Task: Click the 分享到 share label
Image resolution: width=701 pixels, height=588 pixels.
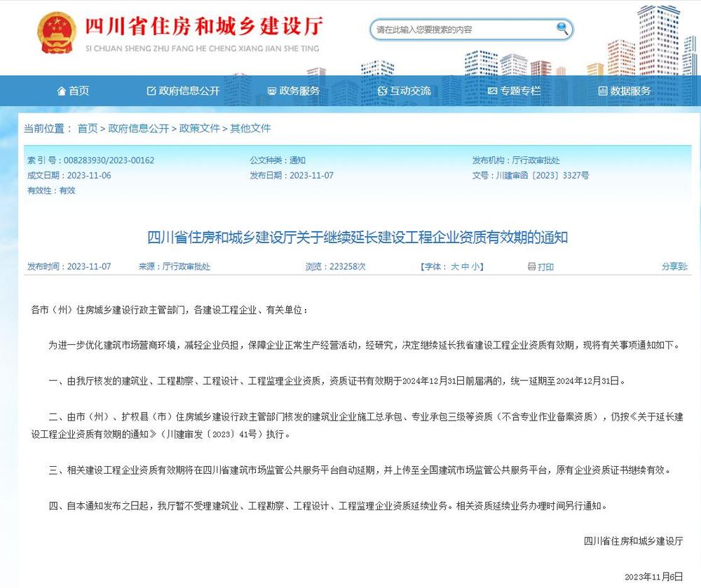Action: click(x=674, y=267)
